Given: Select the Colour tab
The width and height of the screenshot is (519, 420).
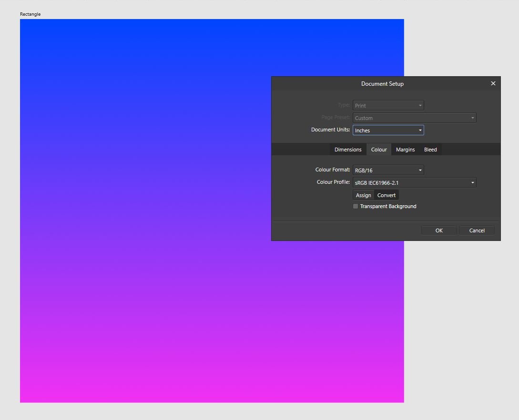Looking at the screenshot, I should click(x=379, y=150).
